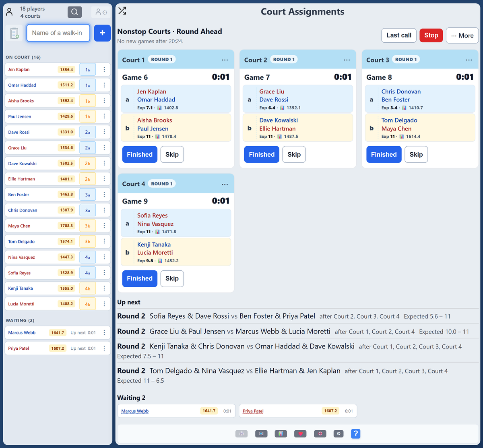
Task: Open the kebab menu for Lucia Moretti
Action: [104, 304]
